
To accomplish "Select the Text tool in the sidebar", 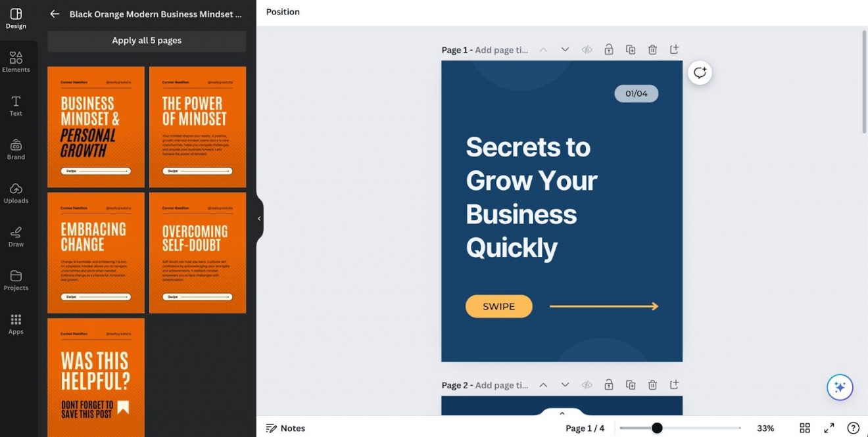I will pyautogui.click(x=16, y=105).
